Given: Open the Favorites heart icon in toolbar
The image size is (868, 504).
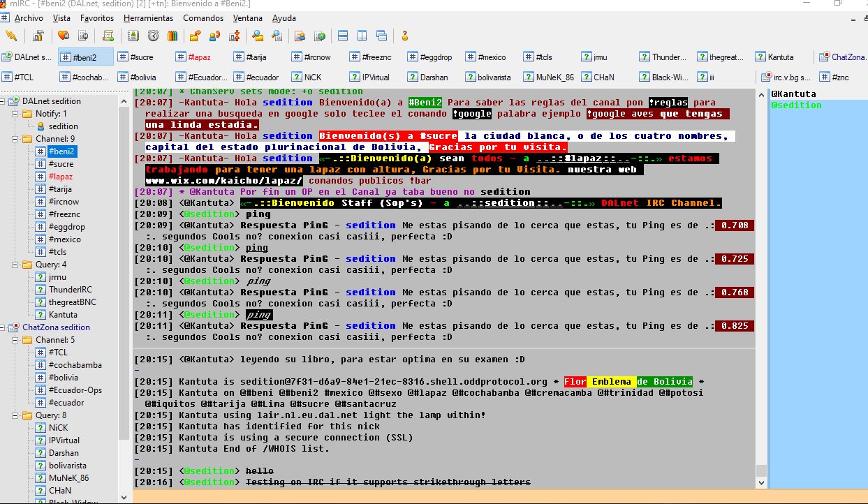Looking at the screenshot, I should [64, 36].
